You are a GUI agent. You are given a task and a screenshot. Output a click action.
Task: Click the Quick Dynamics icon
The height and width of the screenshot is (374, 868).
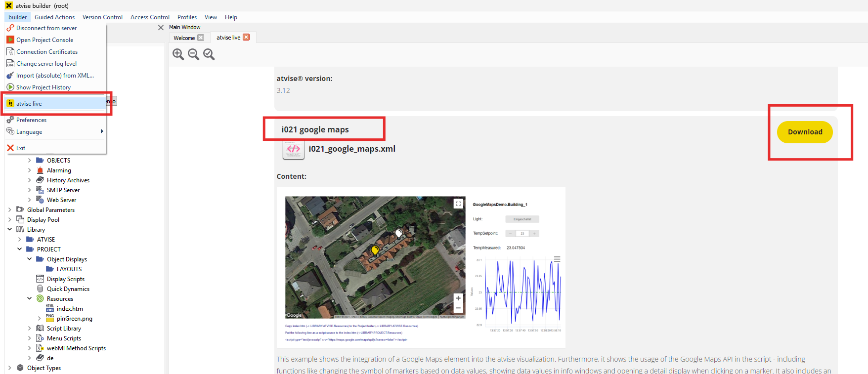click(x=40, y=289)
